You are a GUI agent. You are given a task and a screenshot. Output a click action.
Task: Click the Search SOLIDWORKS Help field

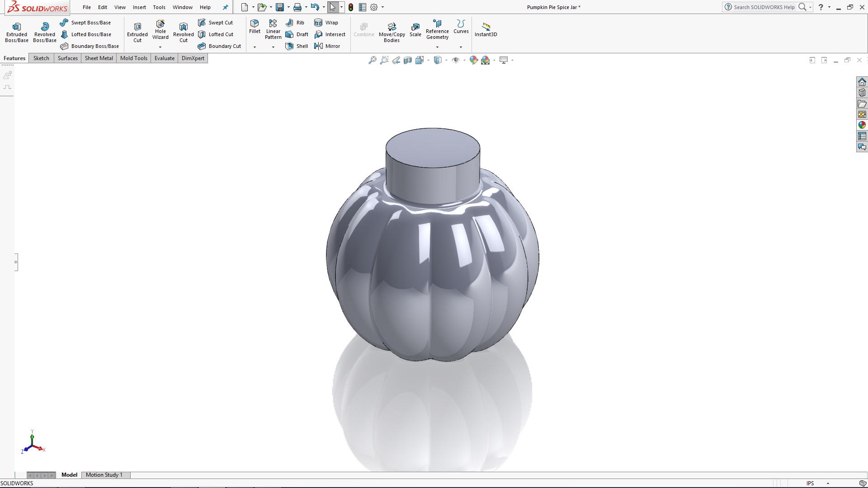pyautogui.click(x=764, y=7)
